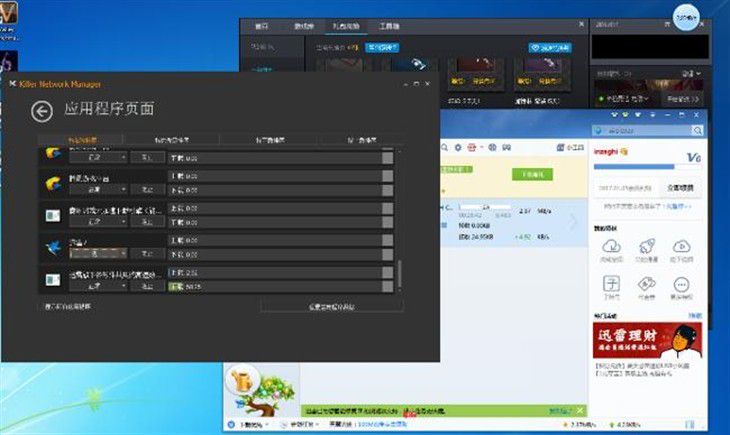Click the blue link beside the hot activities heading
This screenshot has width=730, height=435.
click(x=695, y=316)
